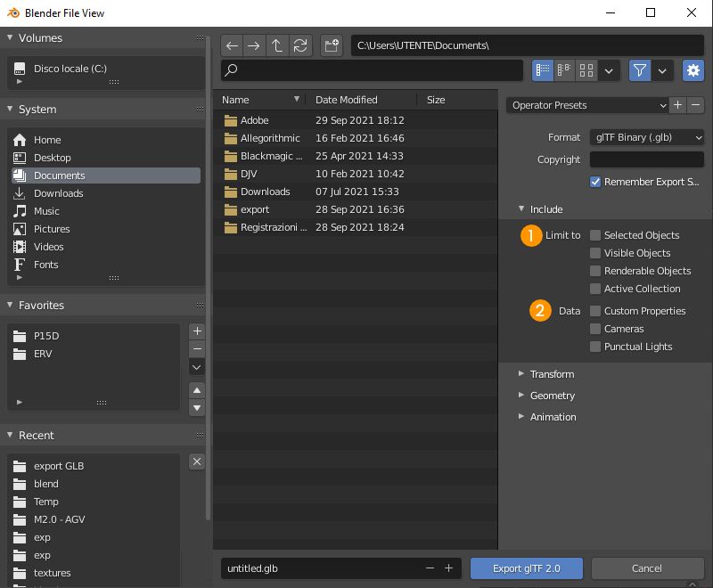
Task: Toggle the options gear panel button
Action: pos(693,70)
